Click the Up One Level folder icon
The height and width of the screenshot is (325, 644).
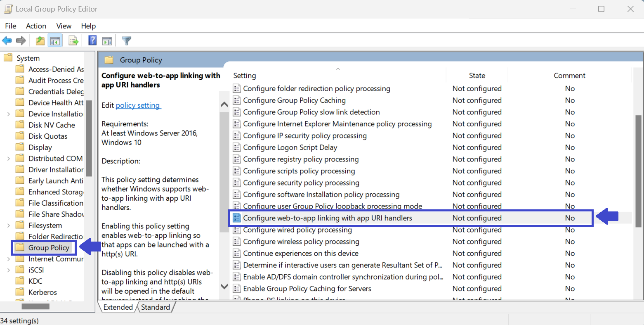point(40,40)
